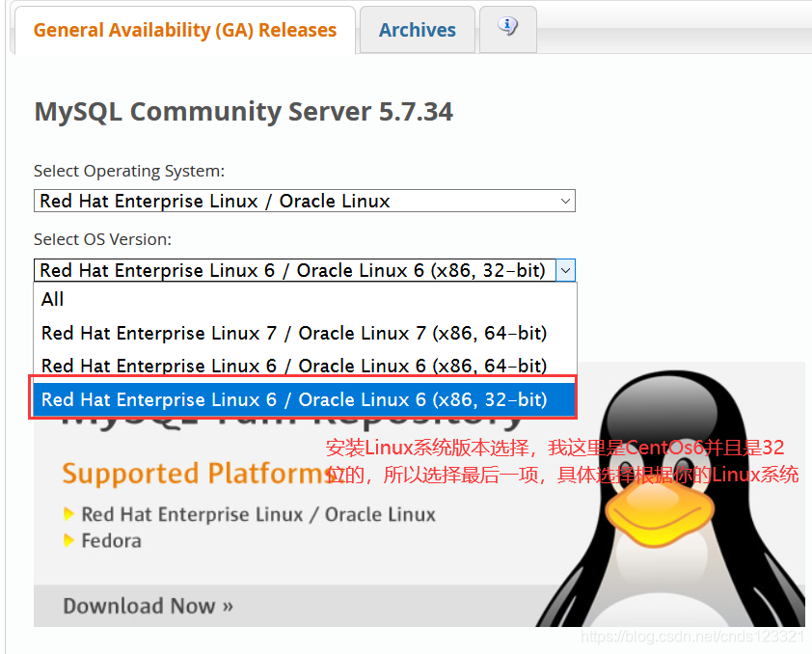
Task: Select highlighted Linux 6 (x86, 32-bit) option
Action: [305, 399]
